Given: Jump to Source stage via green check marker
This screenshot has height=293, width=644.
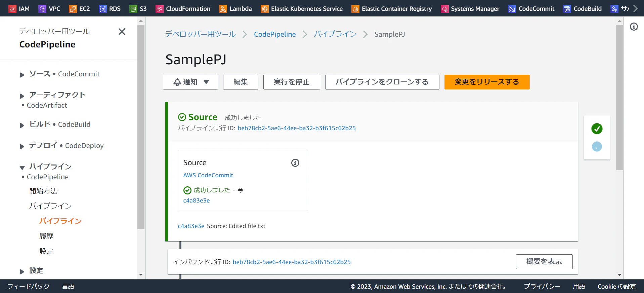Looking at the screenshot, I should (x=597, y=129).
